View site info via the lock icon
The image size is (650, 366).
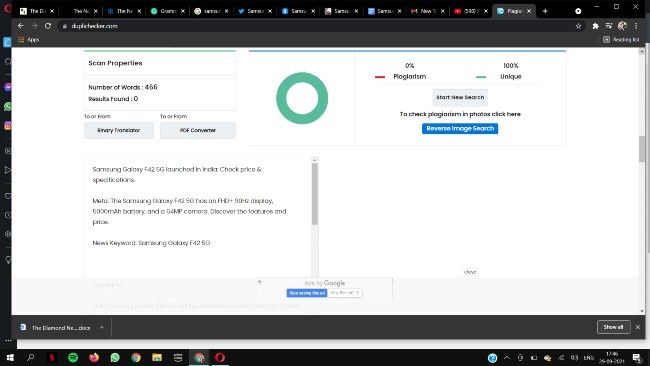pos(65,26)
